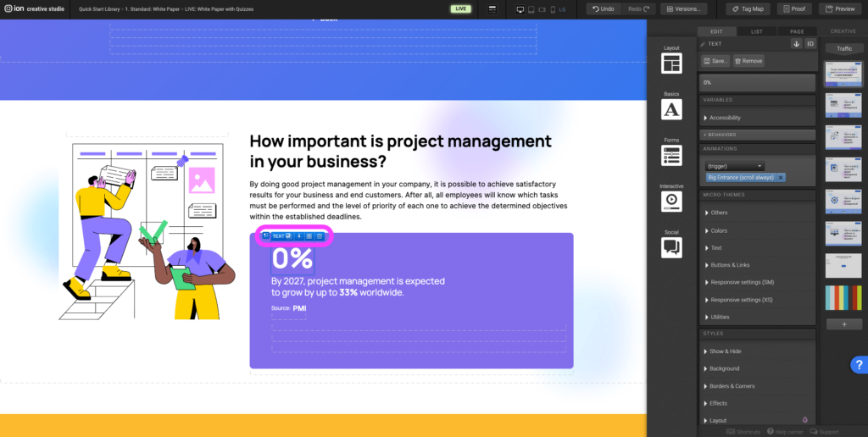Click the Preview button
The image size is (868, 437).
(840, 8)
